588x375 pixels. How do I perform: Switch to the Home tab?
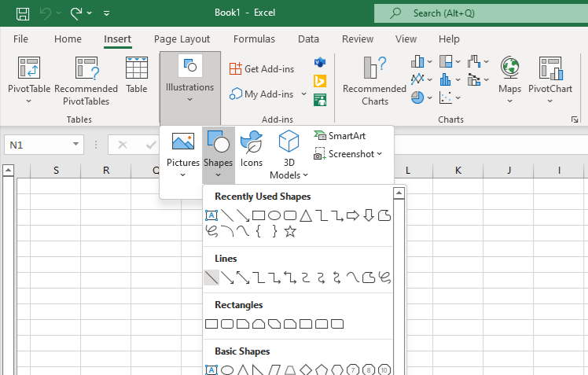68,39
